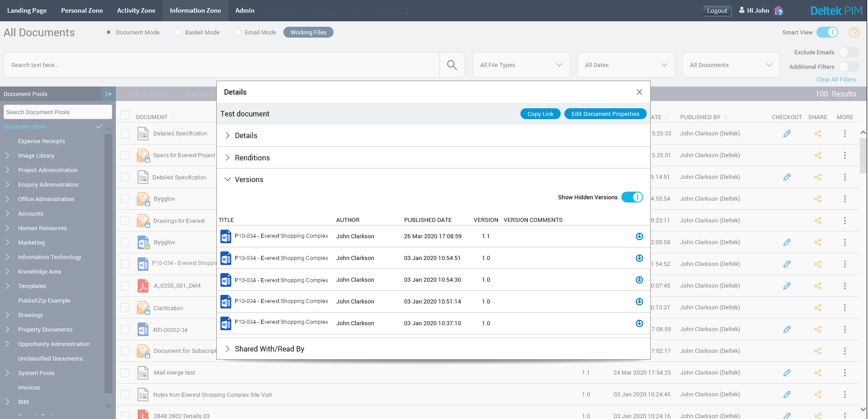Click inside the search text field
Screen dimensions: 868x419
coord(222,65)
